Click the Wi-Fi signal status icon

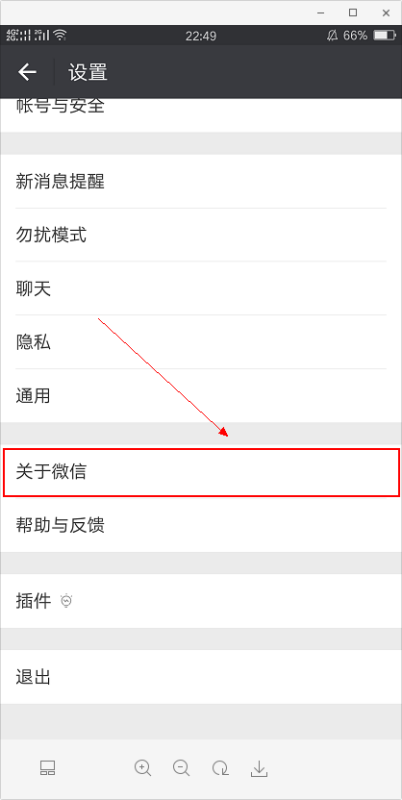point(60,35)
